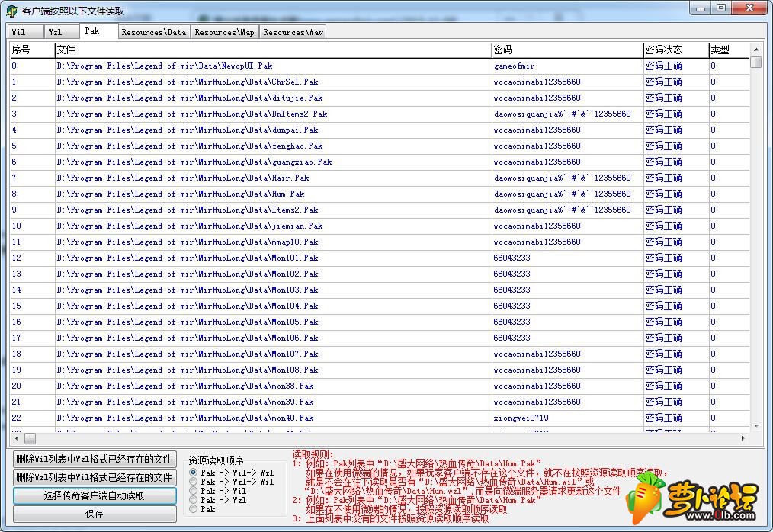
Task: Click the 资源读取顺序 group label
Action: (216, 460)
